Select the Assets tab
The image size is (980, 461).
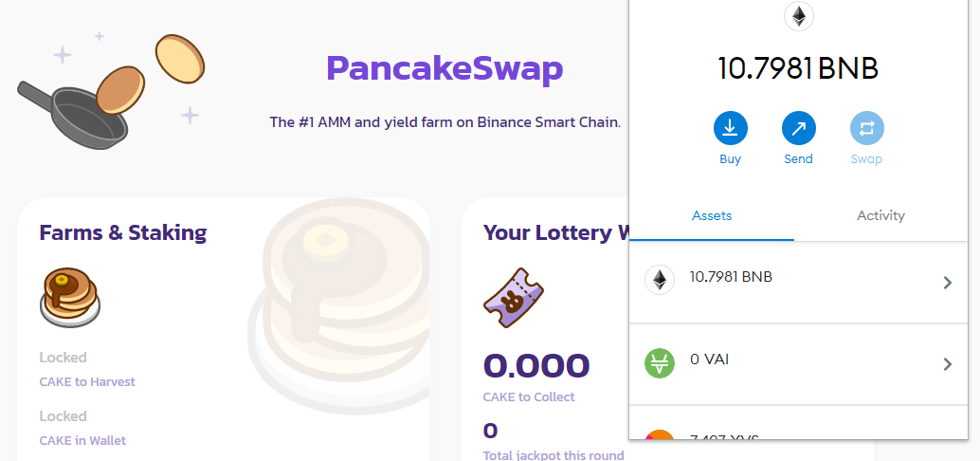711,216
